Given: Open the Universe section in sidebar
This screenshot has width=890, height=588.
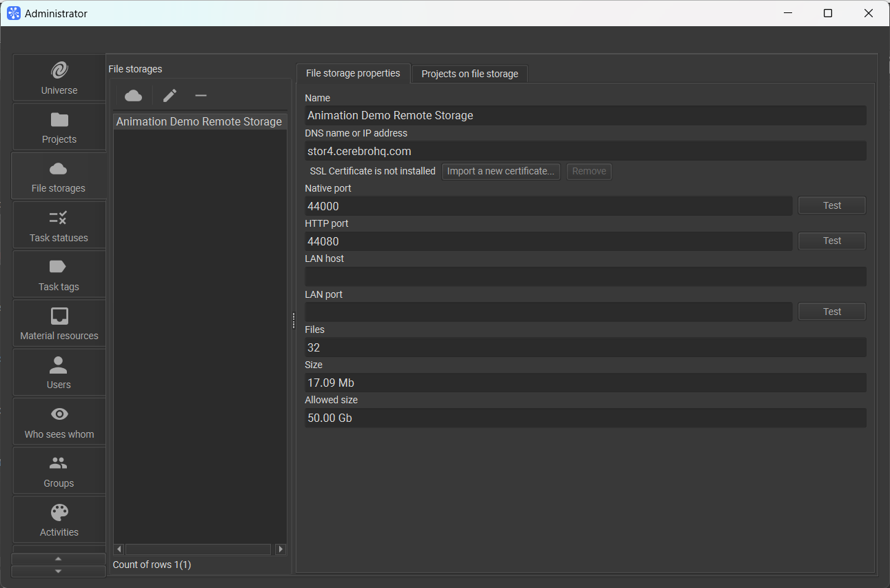Looking at the screenshot, I should coord(59,78).
